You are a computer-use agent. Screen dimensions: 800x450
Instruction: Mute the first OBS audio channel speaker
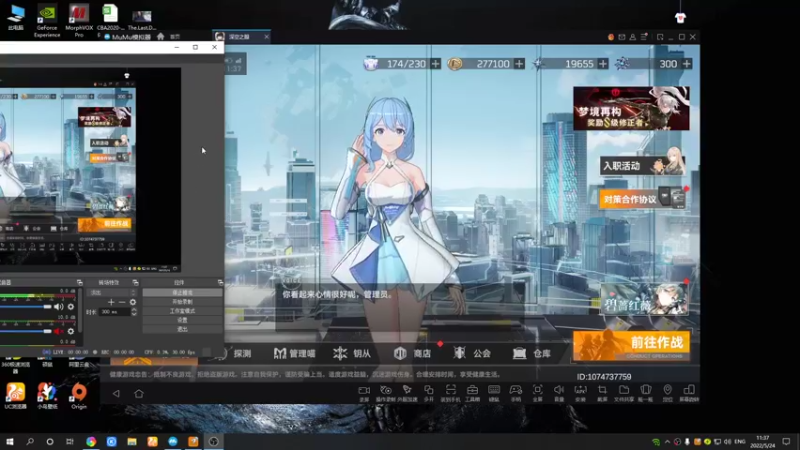[x=59, y=307]
